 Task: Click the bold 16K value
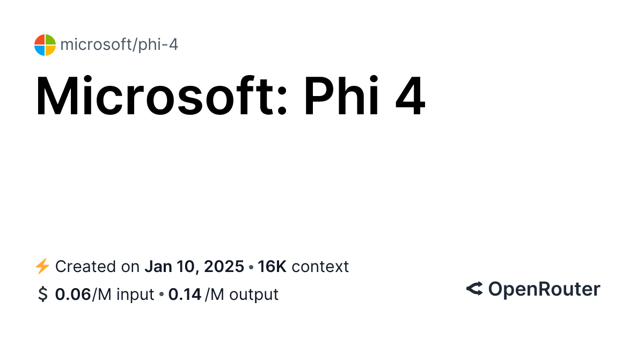[272, 267]
